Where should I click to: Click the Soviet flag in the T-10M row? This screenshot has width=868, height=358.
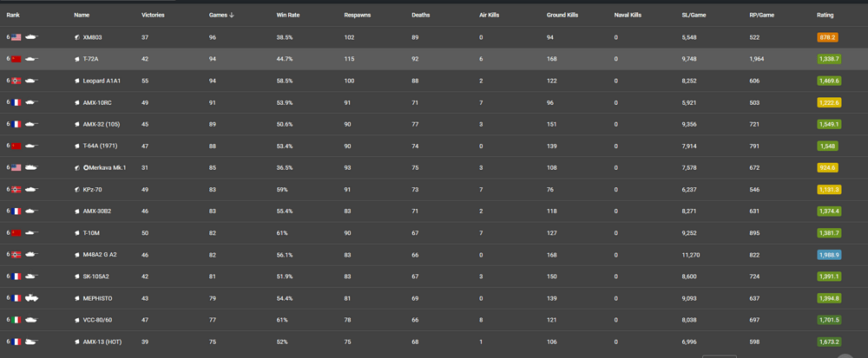pyautogui.click(x=16, y=233)
